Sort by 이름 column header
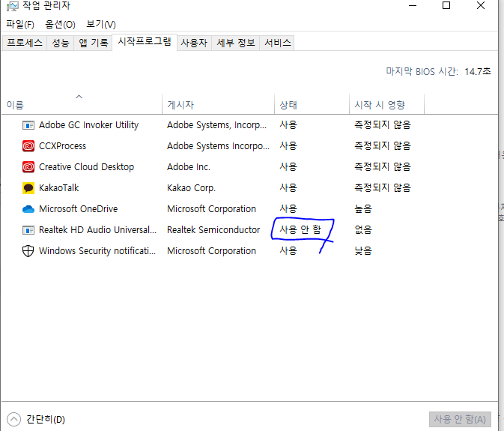This screenshot has width=504, height=431. pos(15,105)
